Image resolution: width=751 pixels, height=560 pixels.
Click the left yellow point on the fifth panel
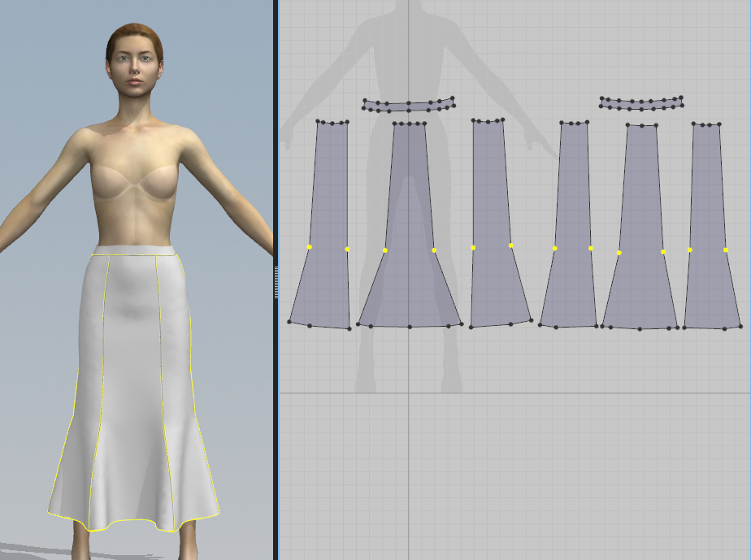click(x=619, y=253)
